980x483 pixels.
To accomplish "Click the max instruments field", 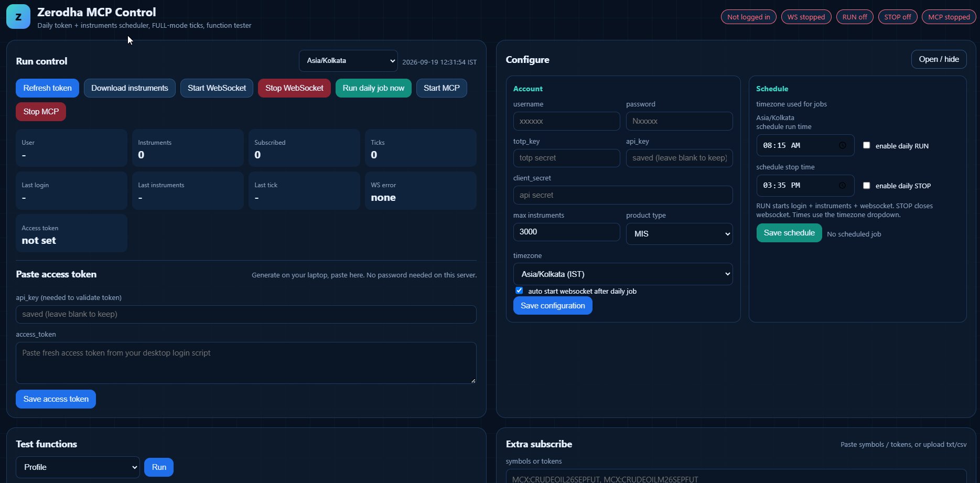I will tap(566, 232).
